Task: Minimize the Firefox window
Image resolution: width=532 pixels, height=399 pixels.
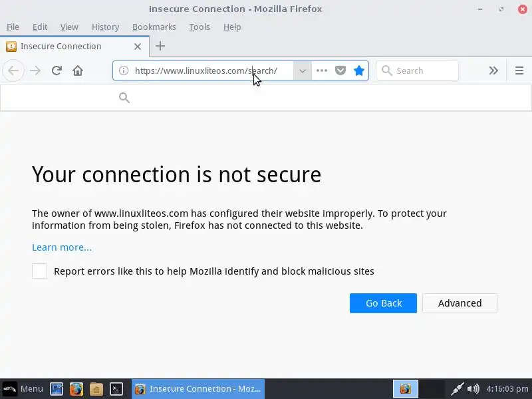Action: click(x=480, y=9)
